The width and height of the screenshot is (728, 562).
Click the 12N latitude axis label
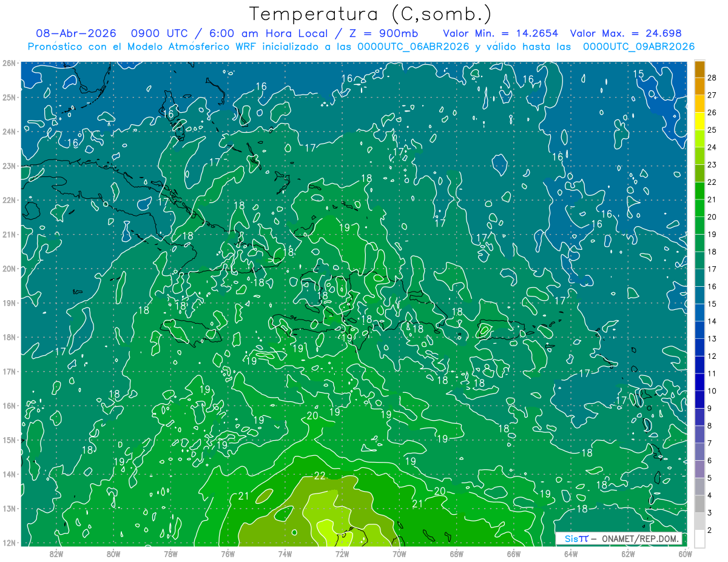(9, 543)
